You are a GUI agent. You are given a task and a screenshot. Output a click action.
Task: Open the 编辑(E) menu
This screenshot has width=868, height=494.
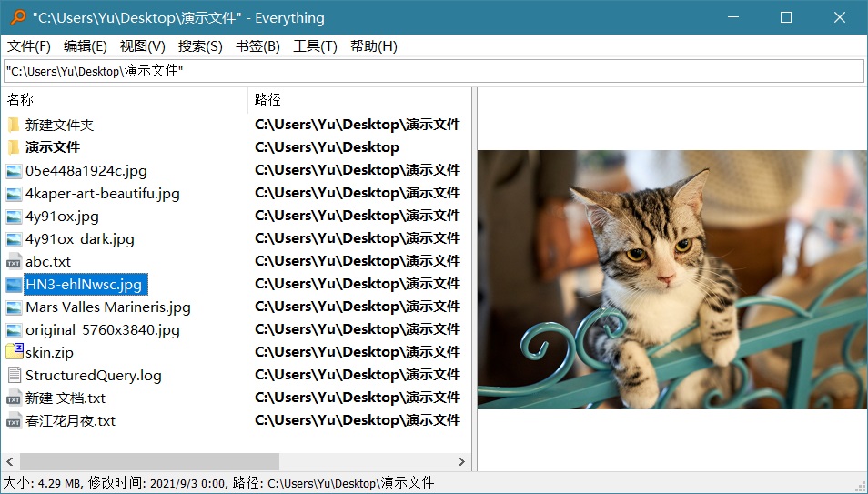(x=86, y=46)
